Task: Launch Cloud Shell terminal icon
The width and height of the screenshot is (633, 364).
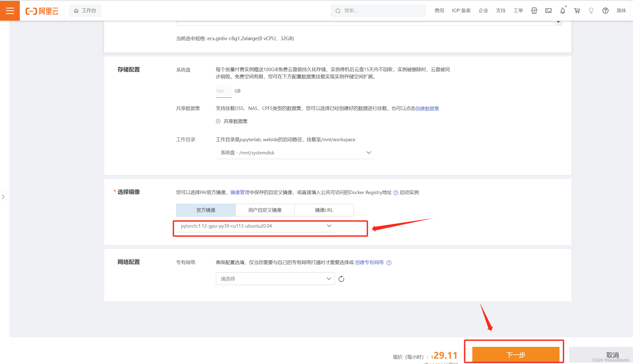Action: pyautogui.click(x=548, y=11)
